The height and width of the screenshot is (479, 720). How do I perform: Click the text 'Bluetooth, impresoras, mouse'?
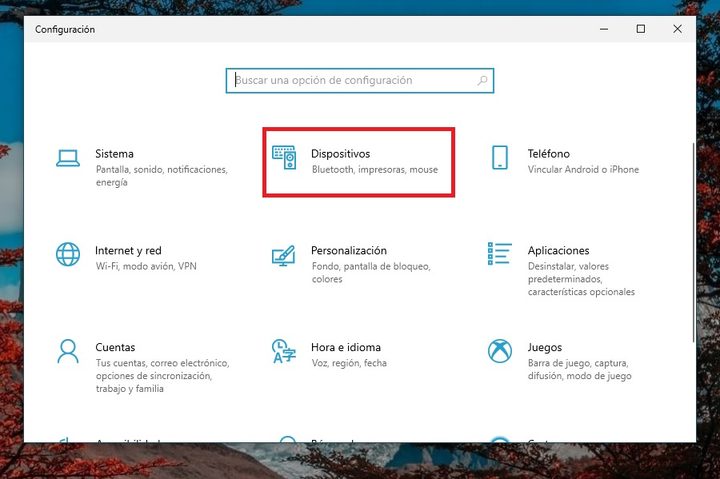[375, 169]
